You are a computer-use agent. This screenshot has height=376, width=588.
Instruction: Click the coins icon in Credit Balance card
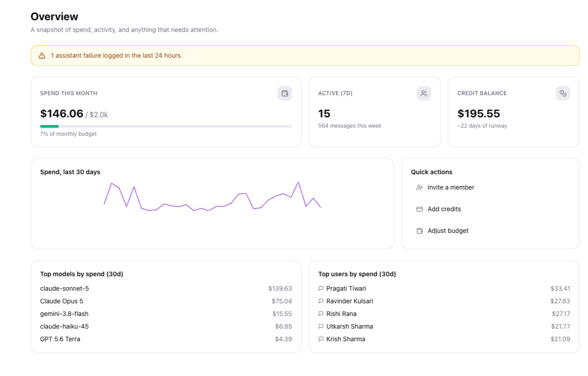point(563,93)
